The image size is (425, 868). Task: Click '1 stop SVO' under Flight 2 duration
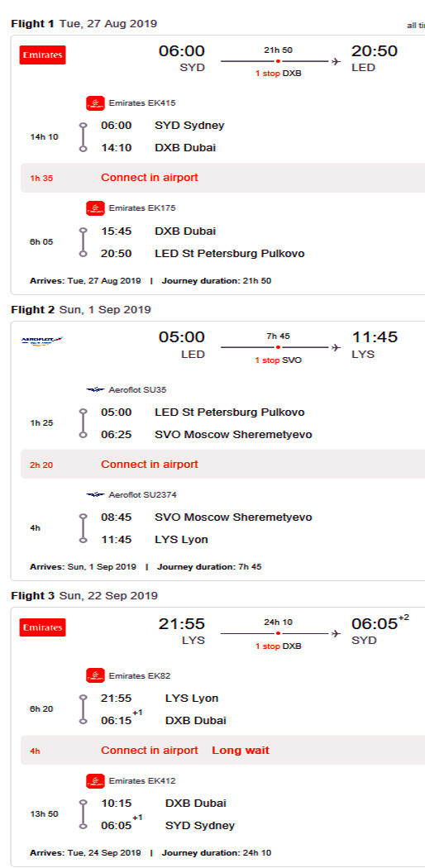coord(279,360)
